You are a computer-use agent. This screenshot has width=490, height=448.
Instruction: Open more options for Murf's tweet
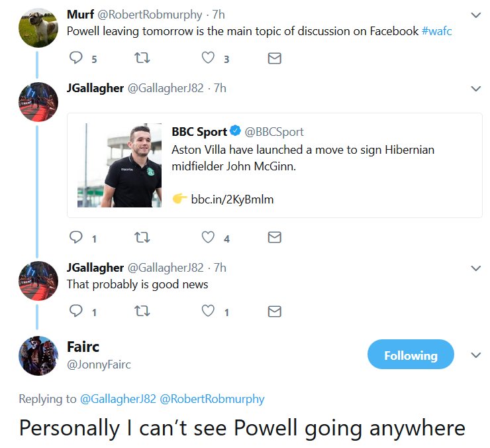pyautogui.click(x=475, y=15)
